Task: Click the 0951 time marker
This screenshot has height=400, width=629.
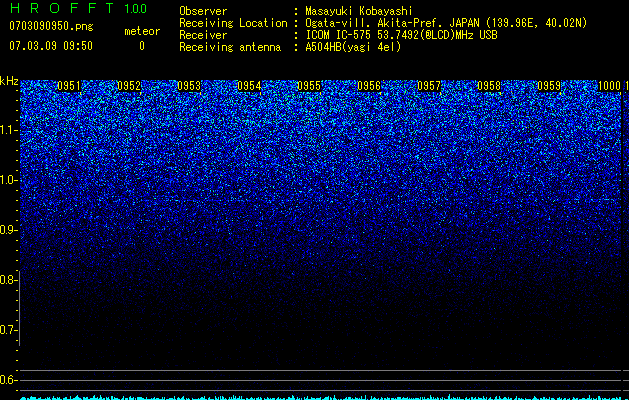Action: point(69,86)
